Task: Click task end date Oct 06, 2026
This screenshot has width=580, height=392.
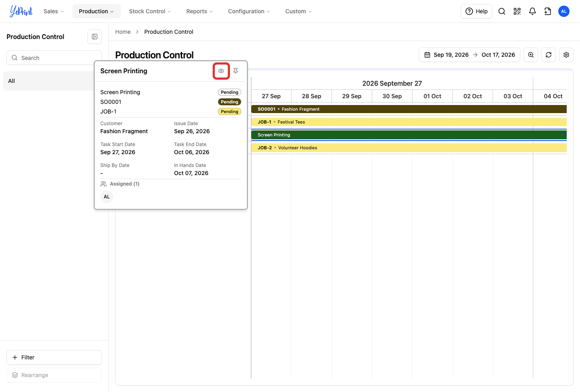Action: tap(192, 152)
